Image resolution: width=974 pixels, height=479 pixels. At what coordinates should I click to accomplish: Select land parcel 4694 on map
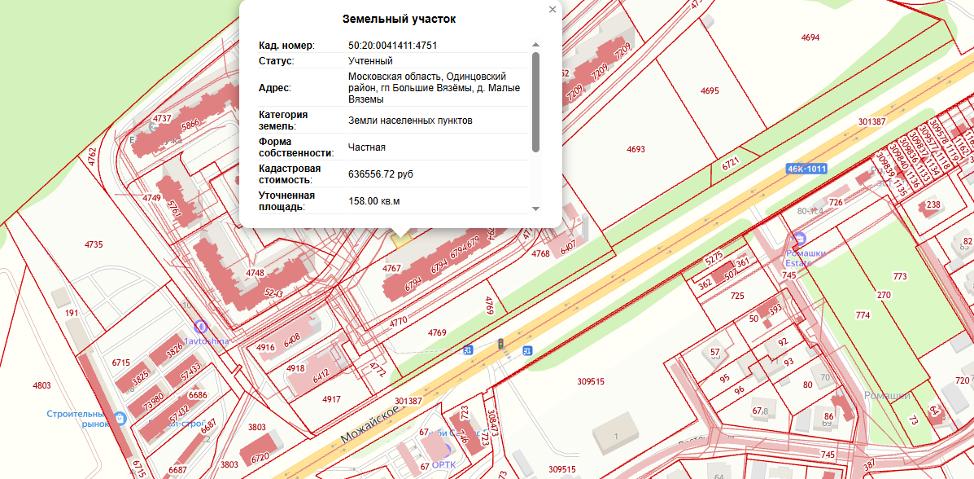(x=811, y=37)
